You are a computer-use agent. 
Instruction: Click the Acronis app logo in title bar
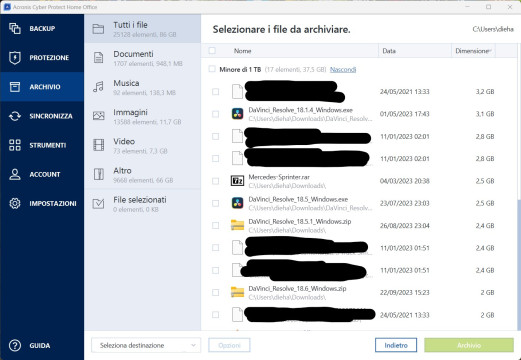pyautogui.click(x=7, y=7)
